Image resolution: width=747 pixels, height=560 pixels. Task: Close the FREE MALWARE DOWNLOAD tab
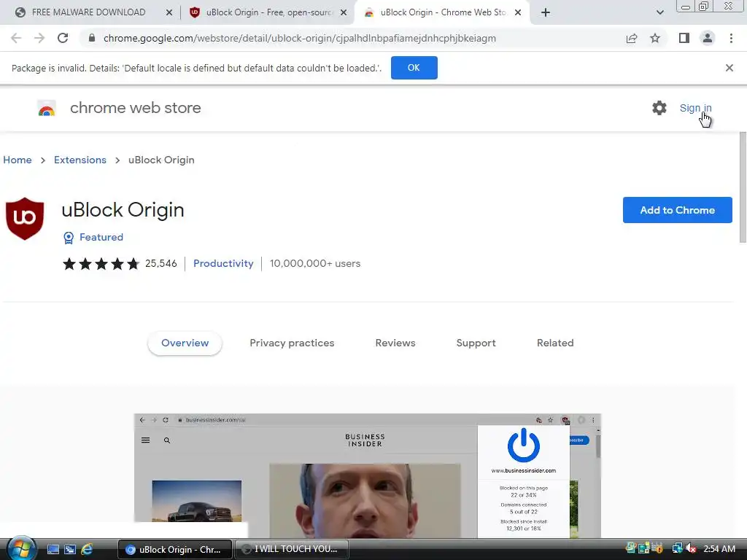pos(169,13)
